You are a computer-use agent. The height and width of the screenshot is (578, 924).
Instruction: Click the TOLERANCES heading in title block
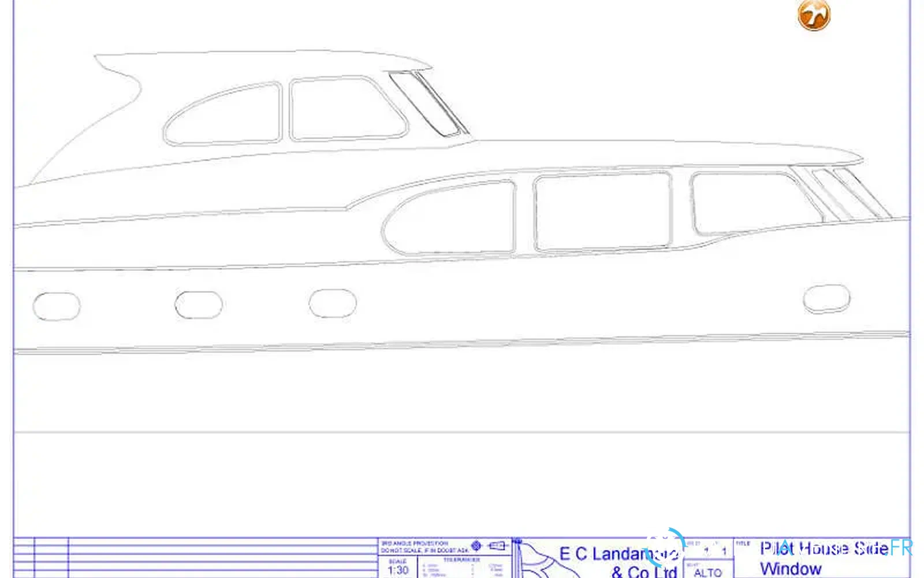pos(461,560)
